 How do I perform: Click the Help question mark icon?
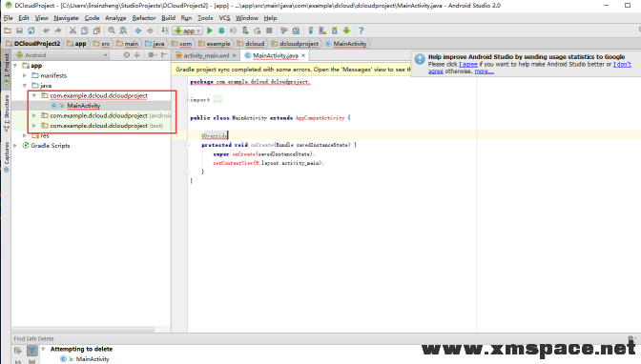[x=361, y=30]
